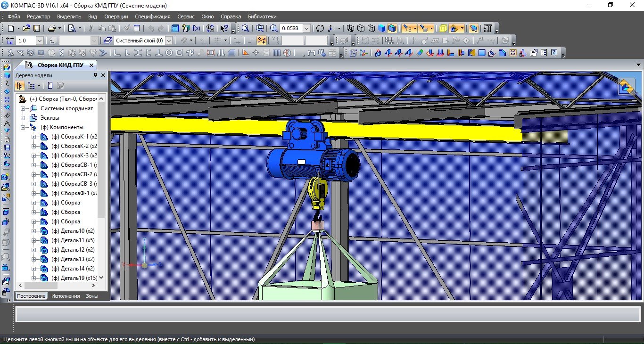Image resolution: width=644 pixels, height=344 pixels.
Task: Select shaded with edges display mode
Action: coord(392,28)
